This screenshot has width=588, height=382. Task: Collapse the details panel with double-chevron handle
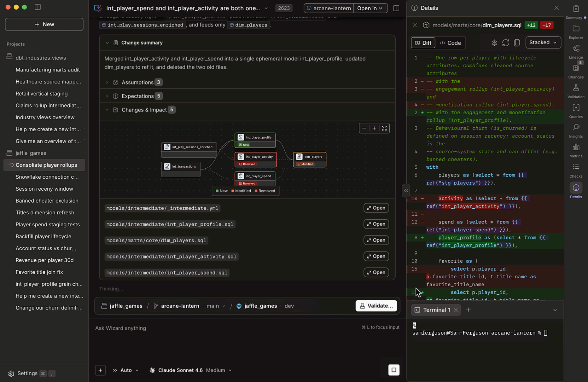click(406, 191)
